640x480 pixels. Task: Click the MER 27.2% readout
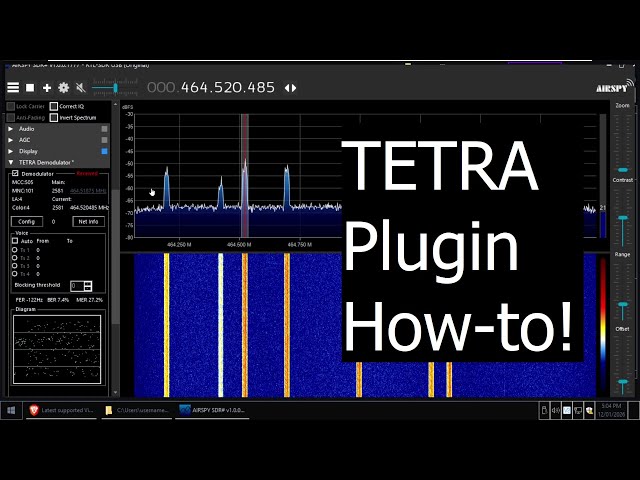(89, 300)
